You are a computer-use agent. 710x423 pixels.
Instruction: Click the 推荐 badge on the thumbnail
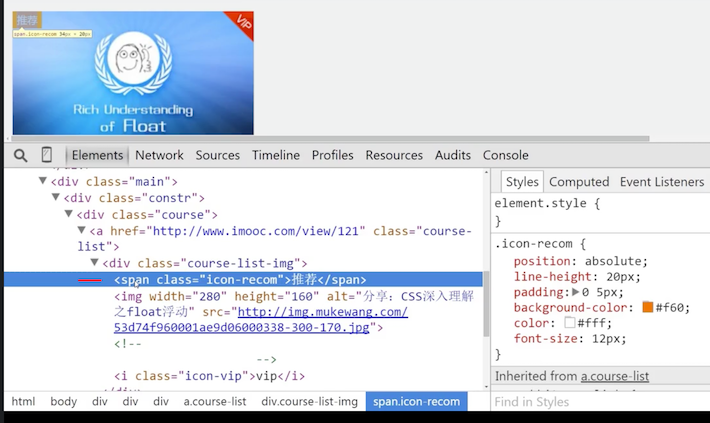coord(27,20)
